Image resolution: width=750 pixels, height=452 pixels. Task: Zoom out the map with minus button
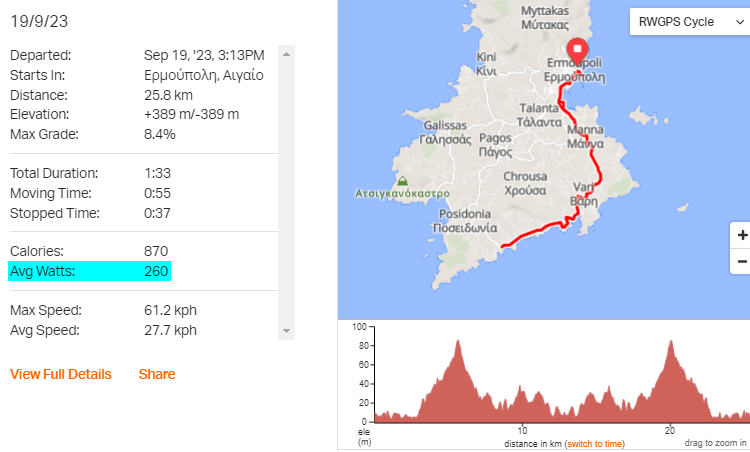[x=742, y=261]
